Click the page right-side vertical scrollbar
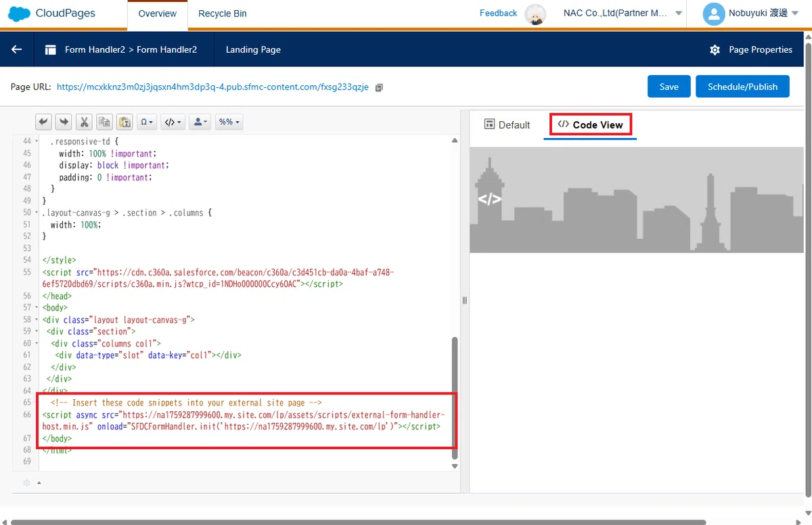812x525 pixels. click(x=808, y=271)
